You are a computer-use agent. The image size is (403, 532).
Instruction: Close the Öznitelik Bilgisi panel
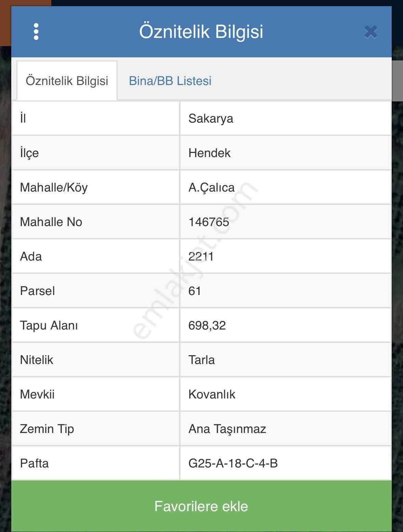(x=371, y=32)
